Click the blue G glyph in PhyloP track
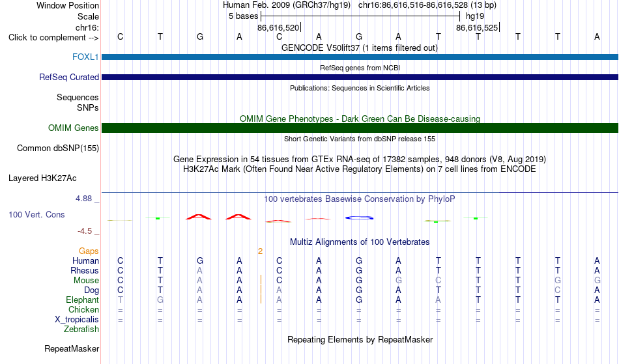This screenshot has height=364, width=619. click(x=359, y=217)
